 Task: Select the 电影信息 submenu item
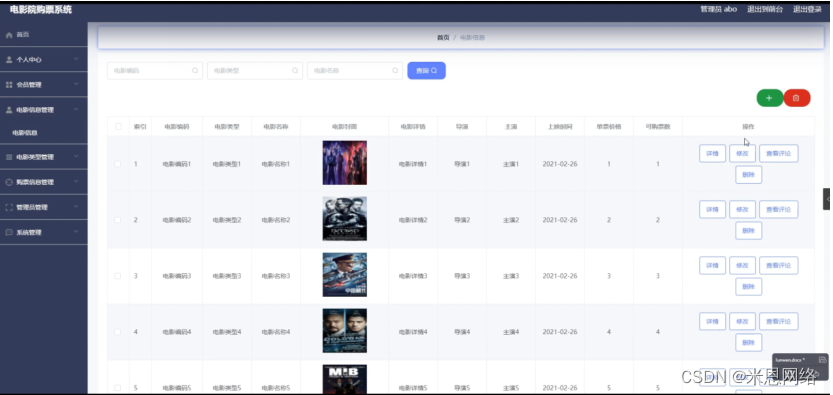click(x=44, y=133)
